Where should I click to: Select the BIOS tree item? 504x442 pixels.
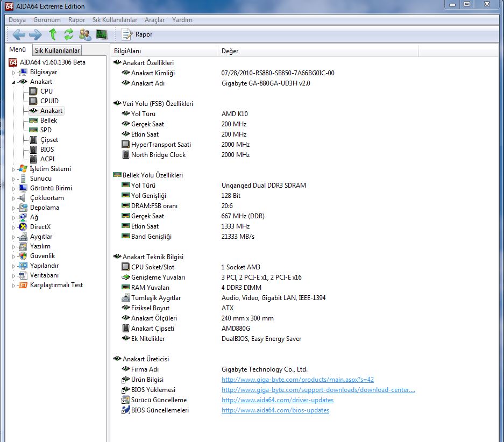click(47, 149)
